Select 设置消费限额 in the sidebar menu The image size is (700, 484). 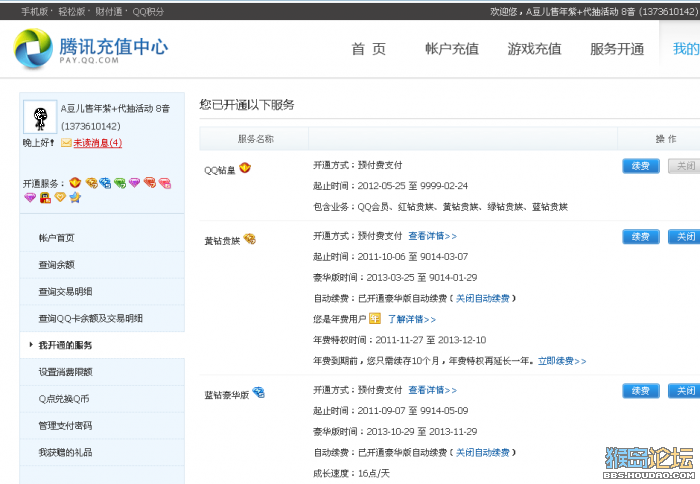[x=66, y=372]
